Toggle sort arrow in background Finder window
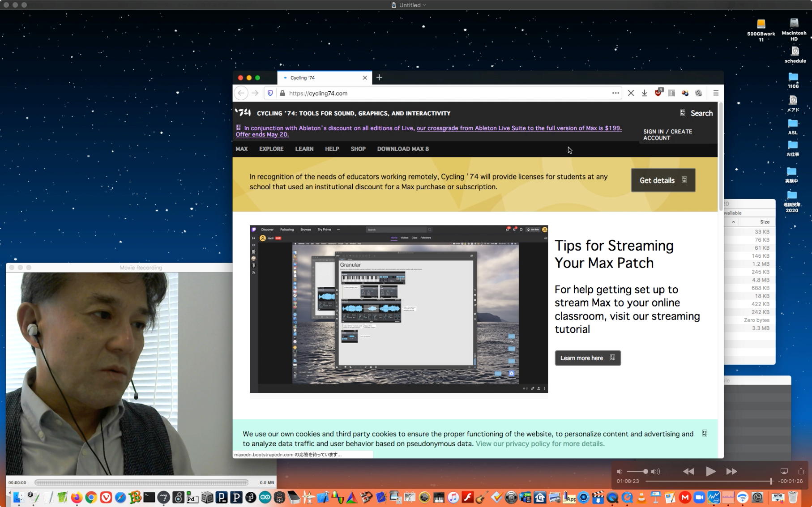Screen dimensions: 812x507 pyautogui.click(x=733, y=222)
